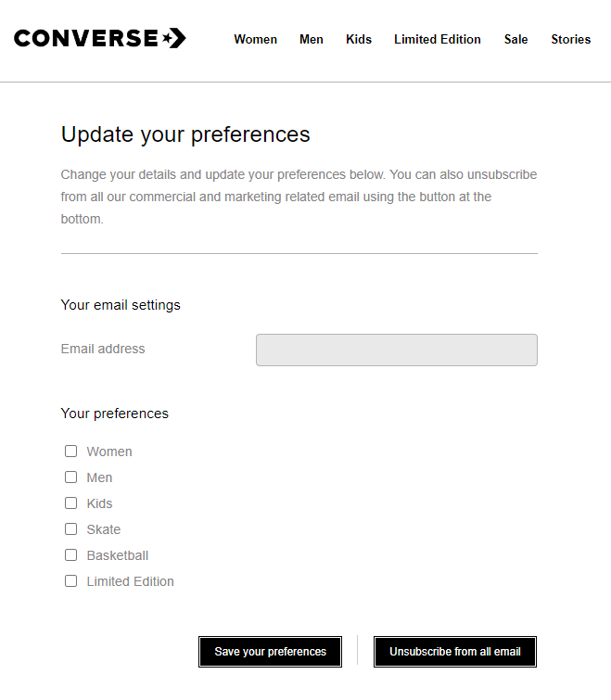Viewport: 611px width, 700px height.
Task: Click Unsubscribe from all email button
Action: (455, 652)
